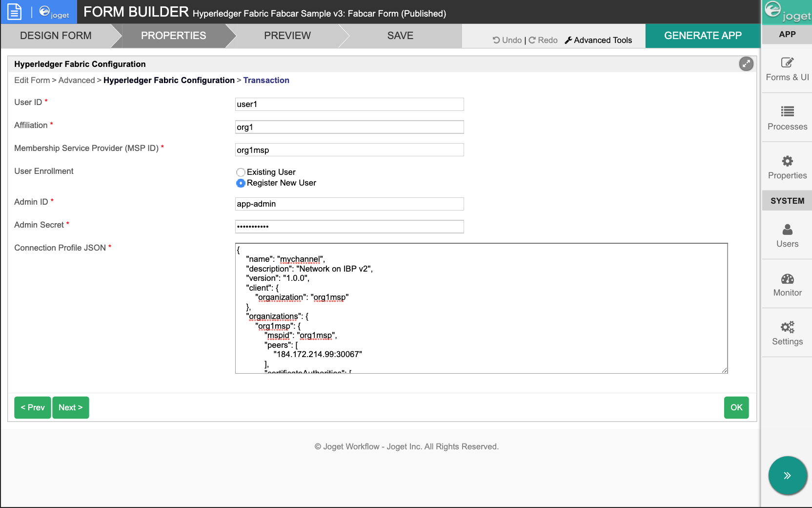
Task: Click the form document icon in header
Action: 15,12
